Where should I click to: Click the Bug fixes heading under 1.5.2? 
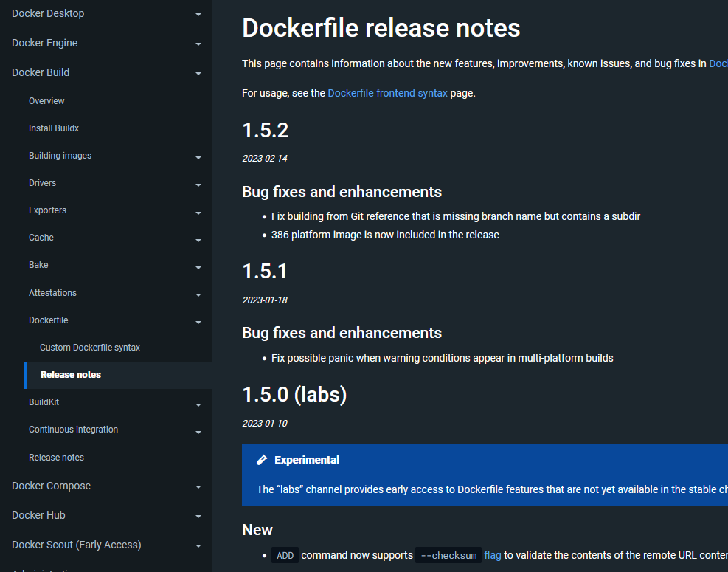[342, 192]
